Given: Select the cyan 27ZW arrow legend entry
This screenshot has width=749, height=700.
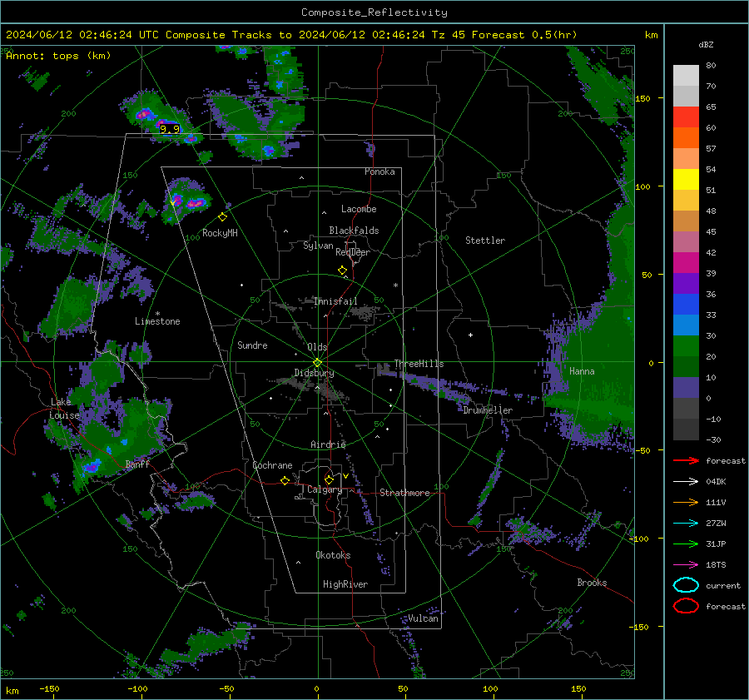Looking at the screenshot, I should (x=686, y=524).
